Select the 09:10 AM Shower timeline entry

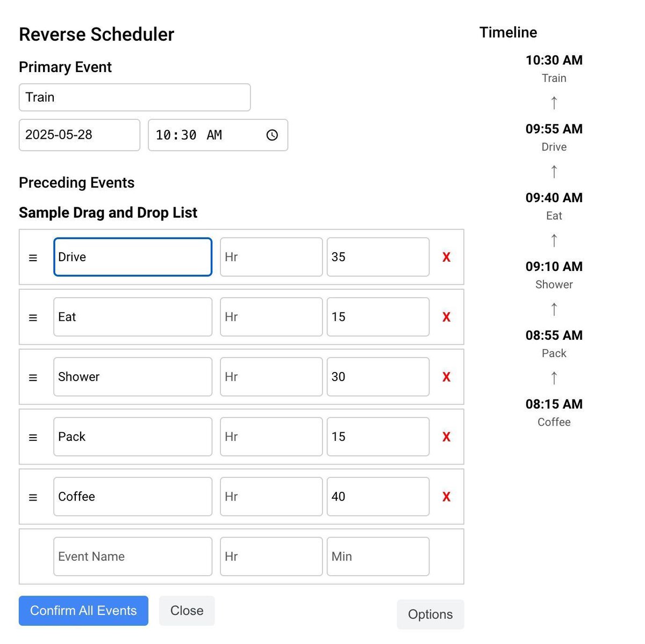tap(554, 275)
